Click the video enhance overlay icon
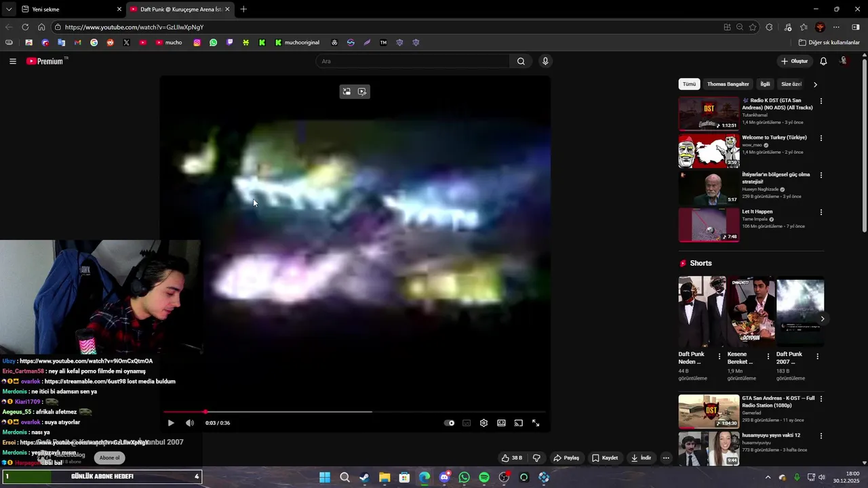The image size is (868, 488). 362,91
